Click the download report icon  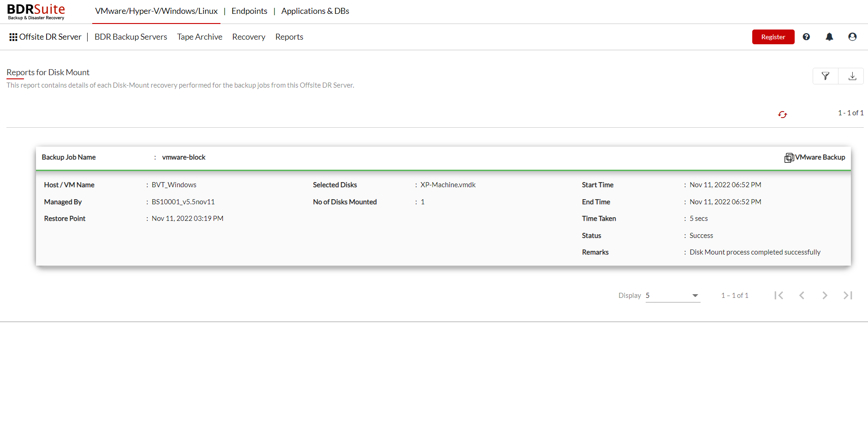(x=852, y=76)
